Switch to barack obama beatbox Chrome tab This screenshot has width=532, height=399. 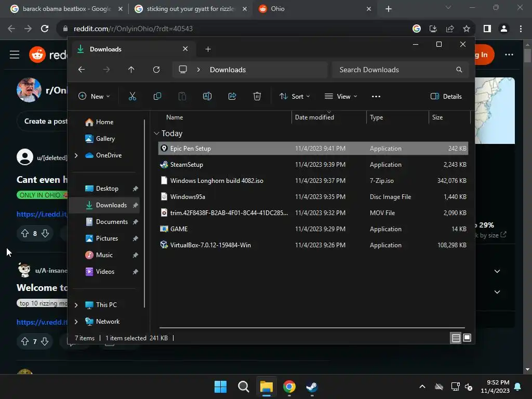[x=66, y=9]
